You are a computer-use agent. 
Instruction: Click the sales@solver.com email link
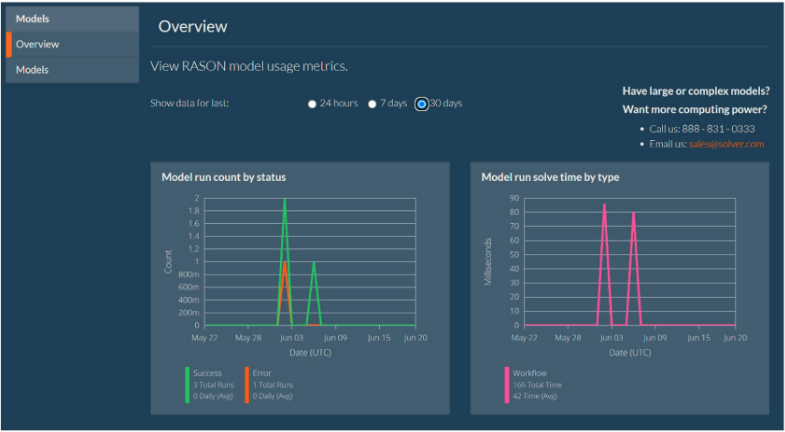[x=726, y=144]
